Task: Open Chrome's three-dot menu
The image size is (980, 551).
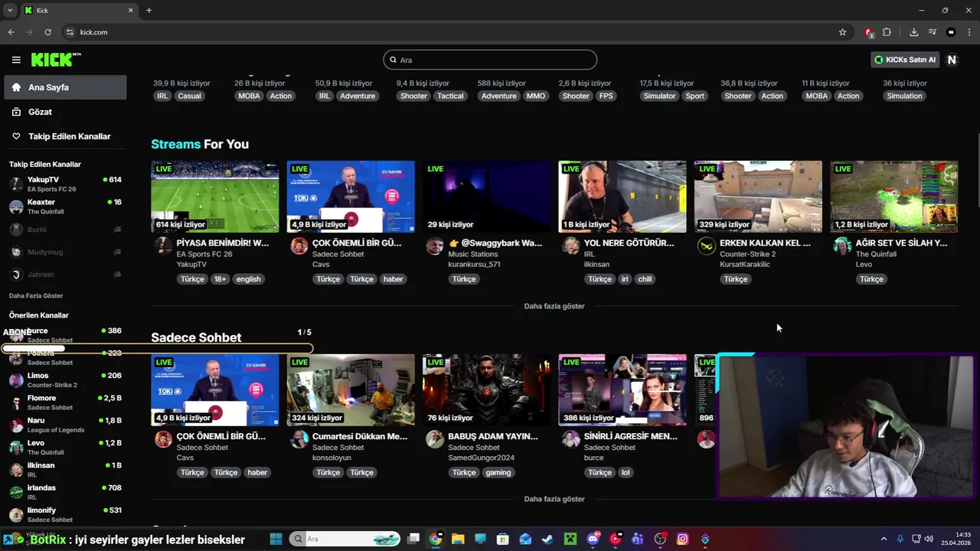Action: 969,32
